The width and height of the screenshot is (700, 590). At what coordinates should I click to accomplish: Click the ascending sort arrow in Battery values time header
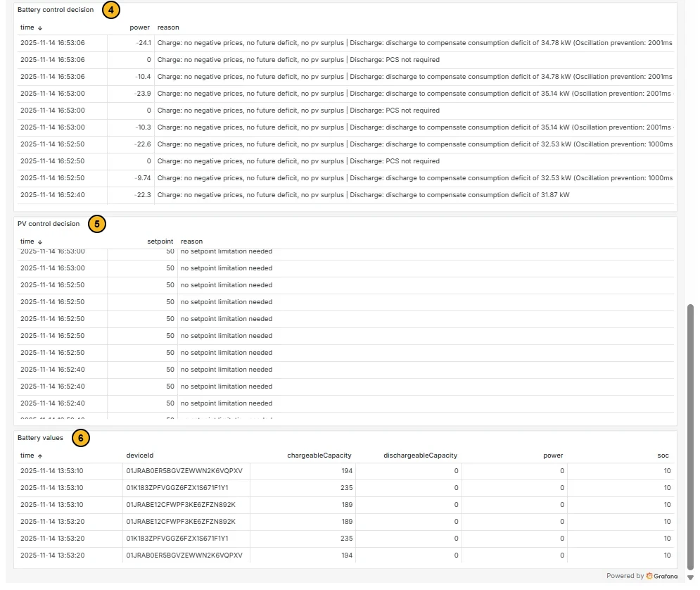point(40,456)
